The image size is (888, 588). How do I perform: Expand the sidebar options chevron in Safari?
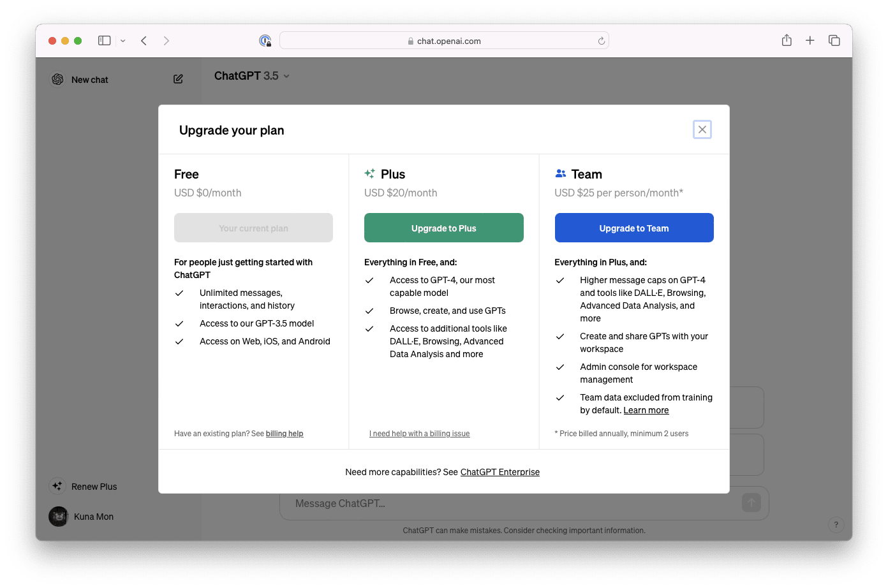pyautogui.click(x=122, y=41)
